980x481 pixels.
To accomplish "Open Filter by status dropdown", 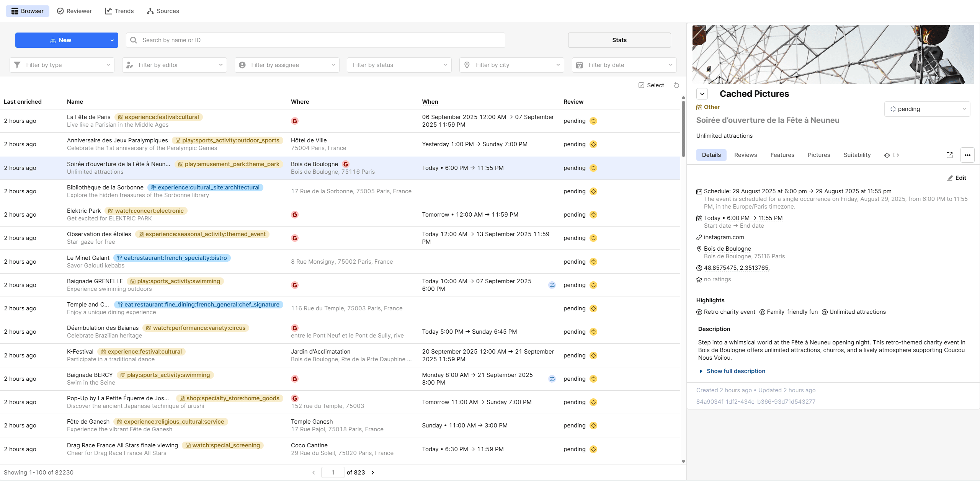I will (399, 65).
